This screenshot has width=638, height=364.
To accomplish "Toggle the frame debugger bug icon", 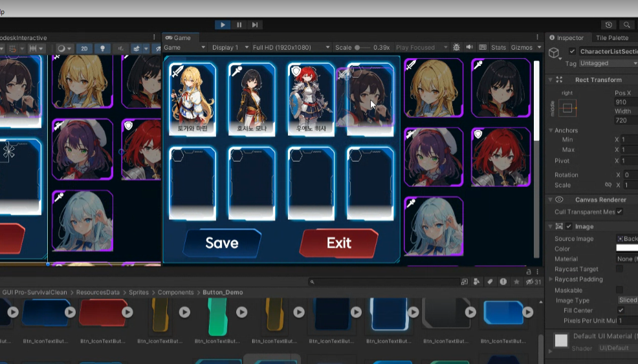I will point(457,48).
